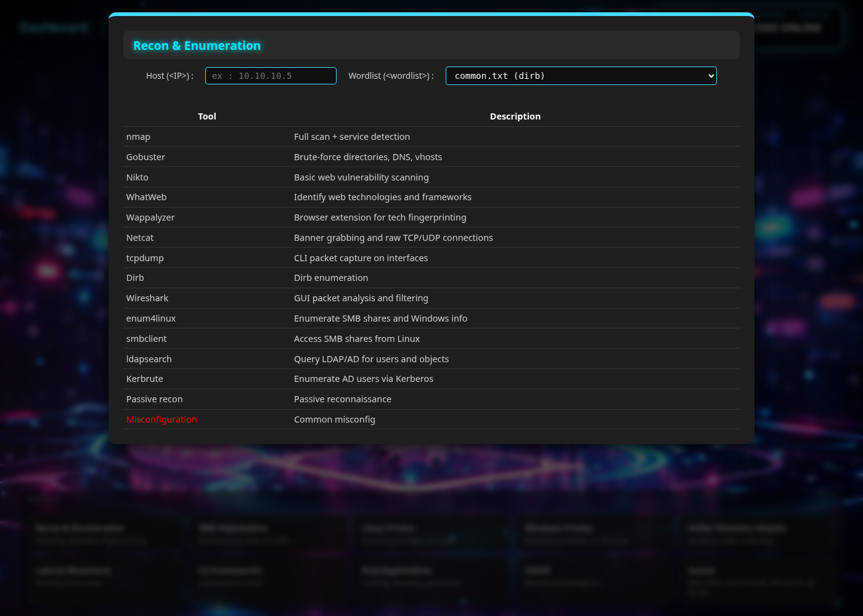This screenshot has width=863, height=616.
Task: Click "Banner grabbing and raw TCP/UDP connections"
Action: pos(393,238)
